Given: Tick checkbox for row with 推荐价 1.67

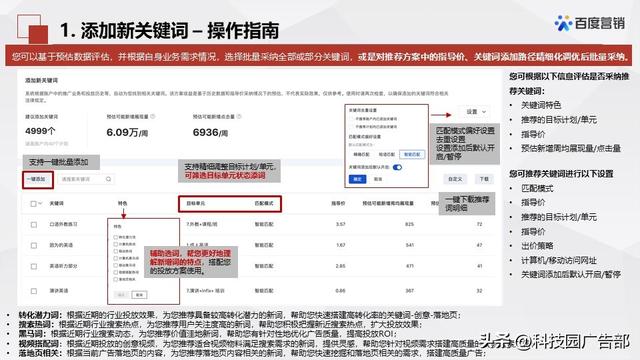Looking at the screenshot, I should [34, 245].
